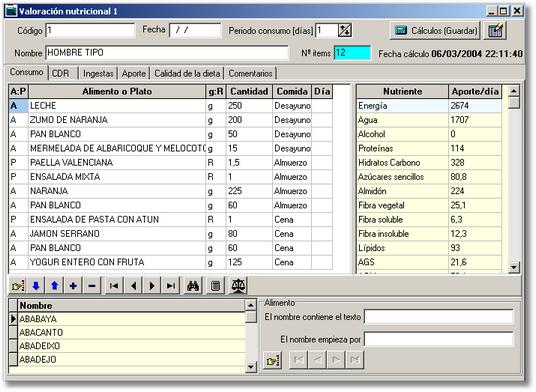Select the ENSALADA MIXTA row
536x392 pixels.
click(x=170, y=177)
